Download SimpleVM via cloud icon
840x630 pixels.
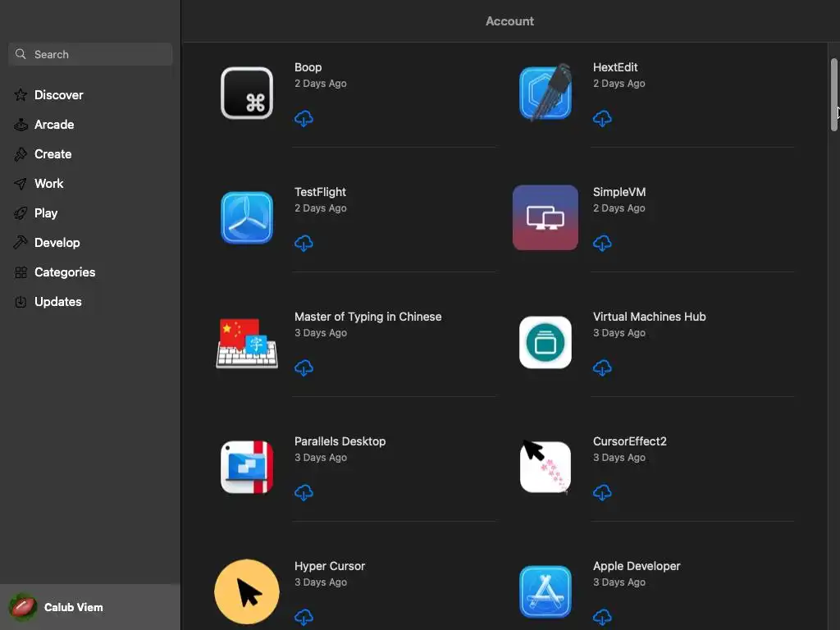click(602, 243)
